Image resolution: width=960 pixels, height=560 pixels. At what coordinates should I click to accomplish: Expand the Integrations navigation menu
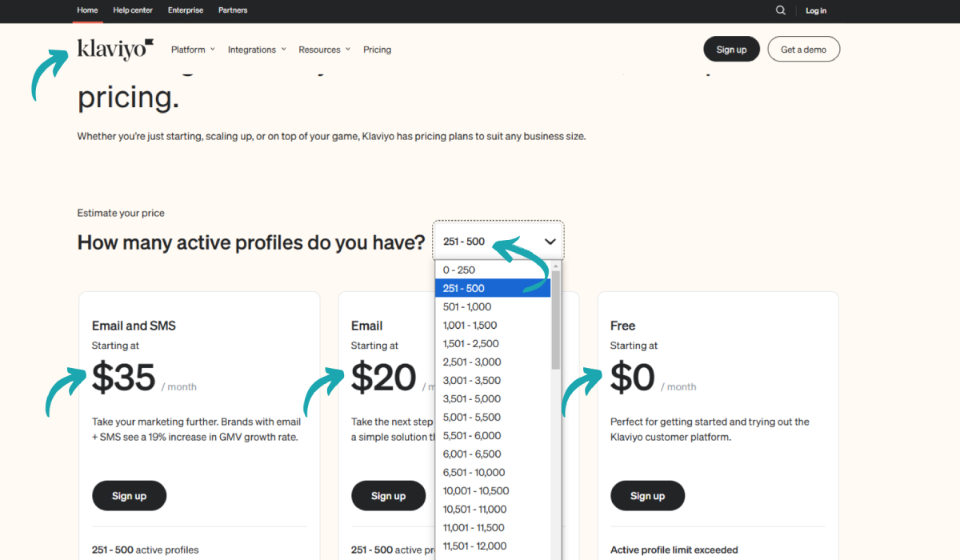[257, 50]
